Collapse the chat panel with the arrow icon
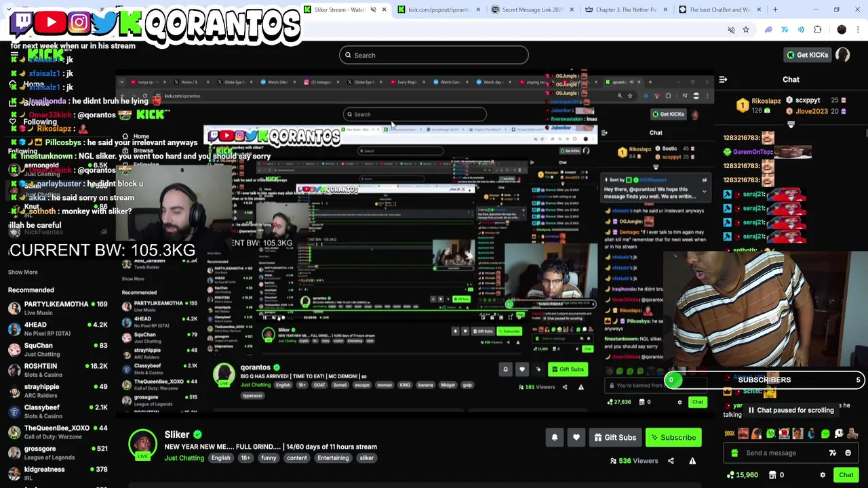 coord(723,79)
